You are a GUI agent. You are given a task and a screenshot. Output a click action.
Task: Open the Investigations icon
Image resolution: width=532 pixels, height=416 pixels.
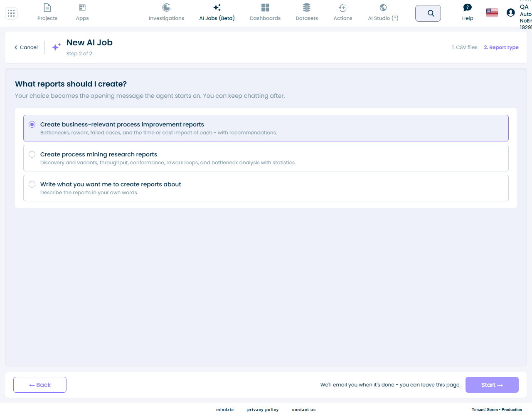click(x=166, y=7)
